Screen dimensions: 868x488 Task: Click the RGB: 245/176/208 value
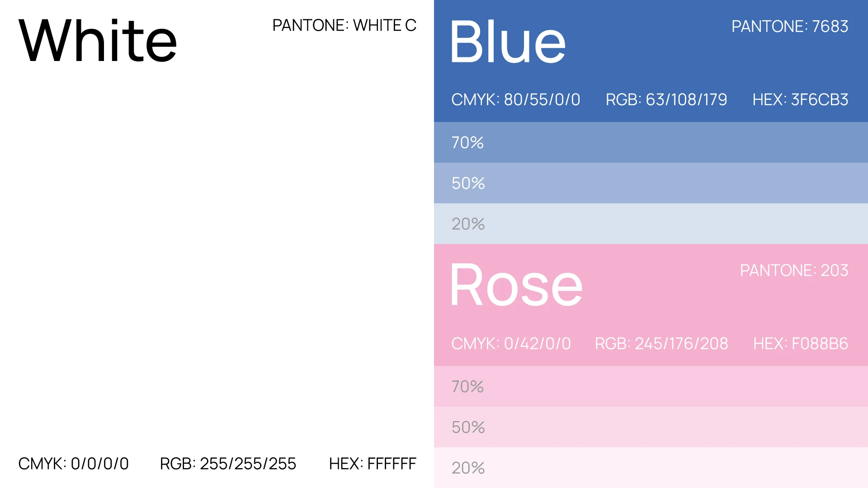tap(661, 344)
